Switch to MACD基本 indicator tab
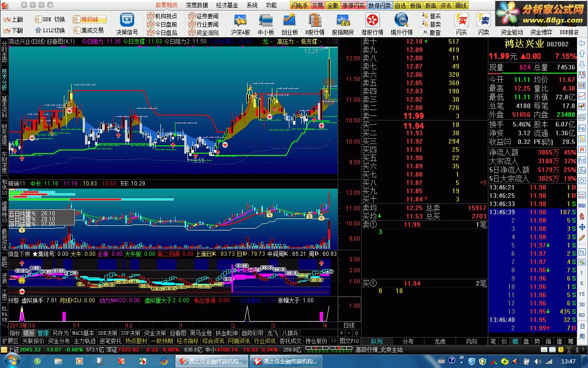The image size is (588, 368). click(83, 333)
